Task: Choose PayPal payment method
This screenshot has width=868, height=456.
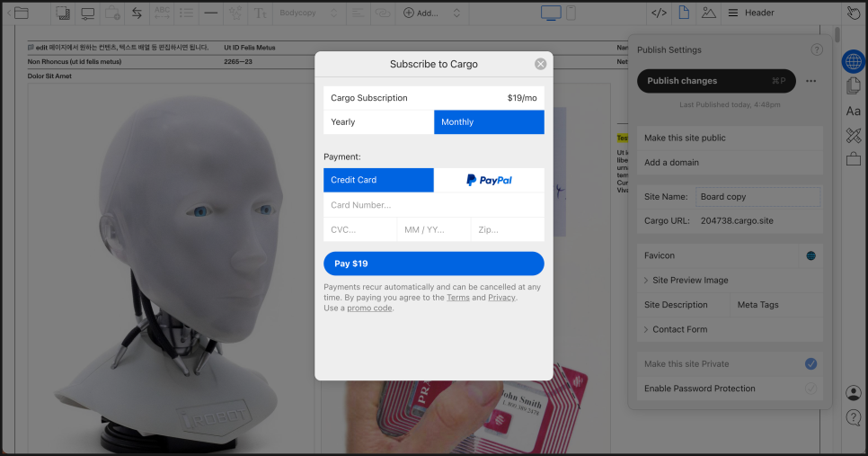Action: (490, 180)
